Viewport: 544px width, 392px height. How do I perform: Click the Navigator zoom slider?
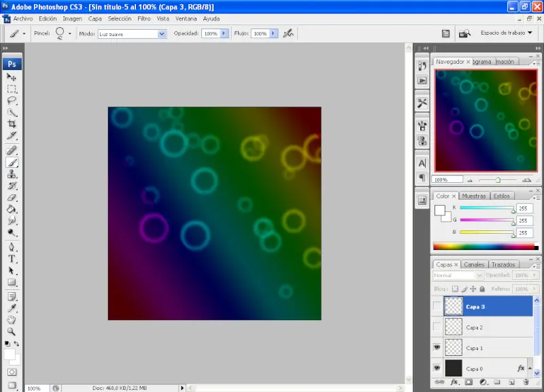pos(498,180)
